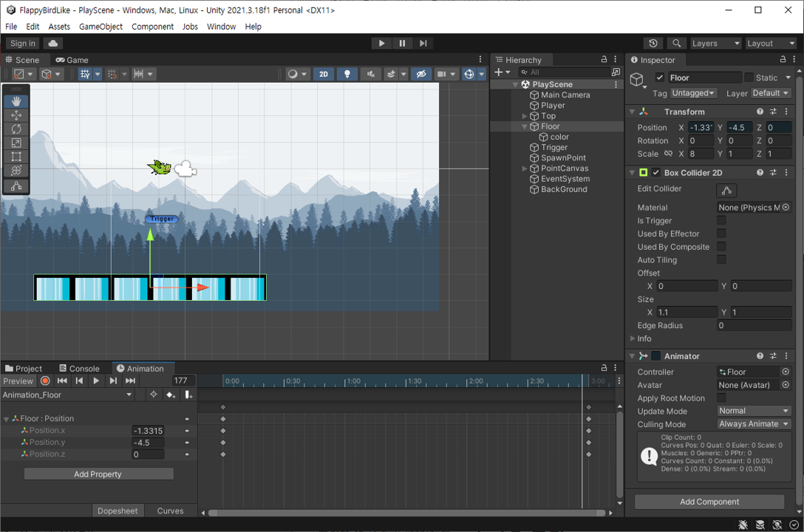Click the Pause button in toolbar

(402, 44)
